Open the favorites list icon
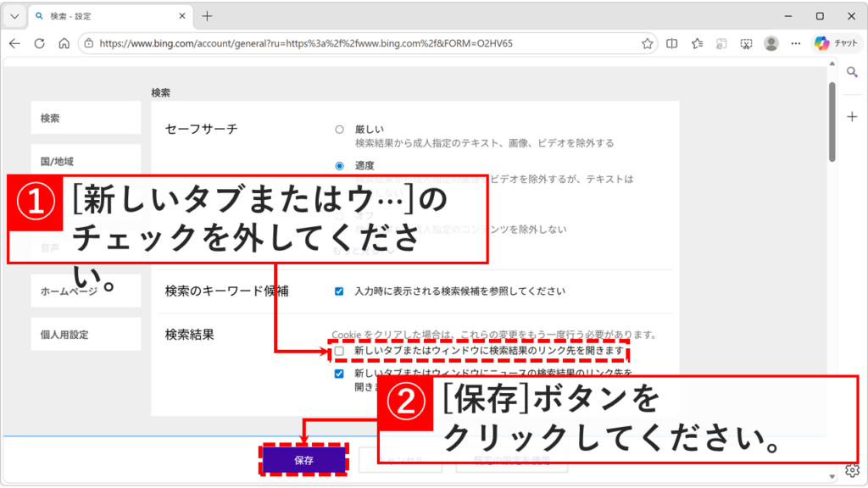The width and height of the screenshot is (868, 488). click(x=697, y=43)
